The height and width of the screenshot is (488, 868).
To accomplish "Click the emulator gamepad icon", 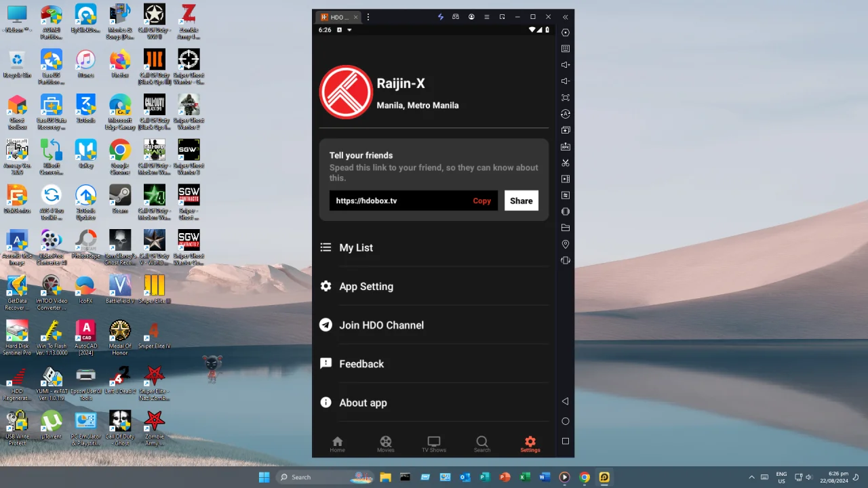I will [456, 17].
